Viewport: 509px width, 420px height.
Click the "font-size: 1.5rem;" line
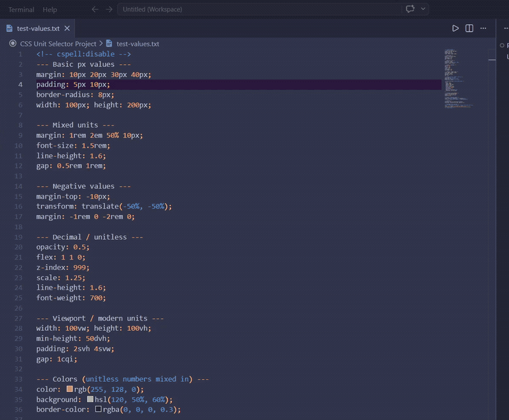73,146
